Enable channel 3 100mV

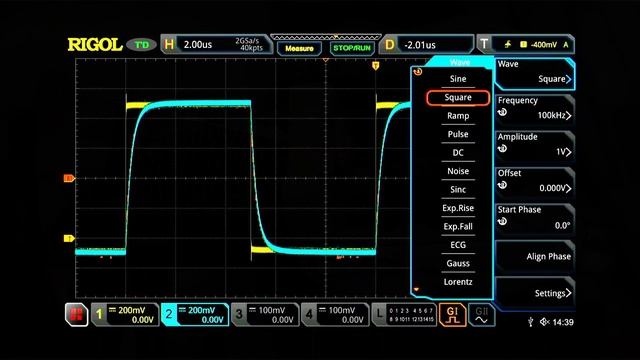(x=265, y=315)
